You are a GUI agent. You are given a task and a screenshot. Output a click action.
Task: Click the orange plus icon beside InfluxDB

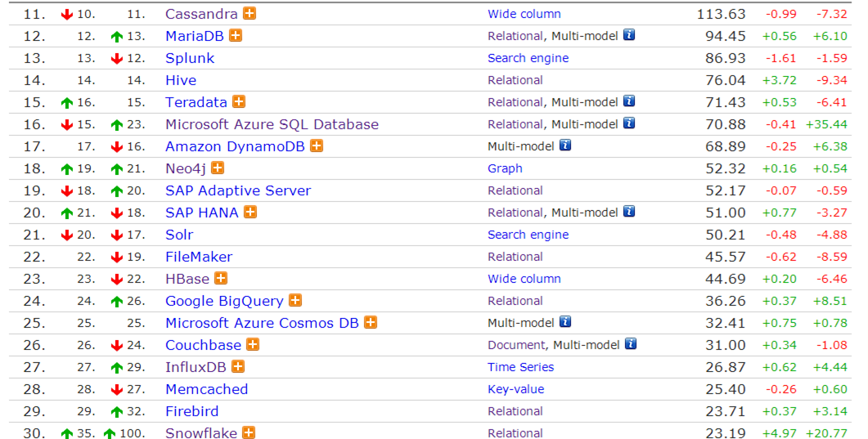click(x=238, y=366)
